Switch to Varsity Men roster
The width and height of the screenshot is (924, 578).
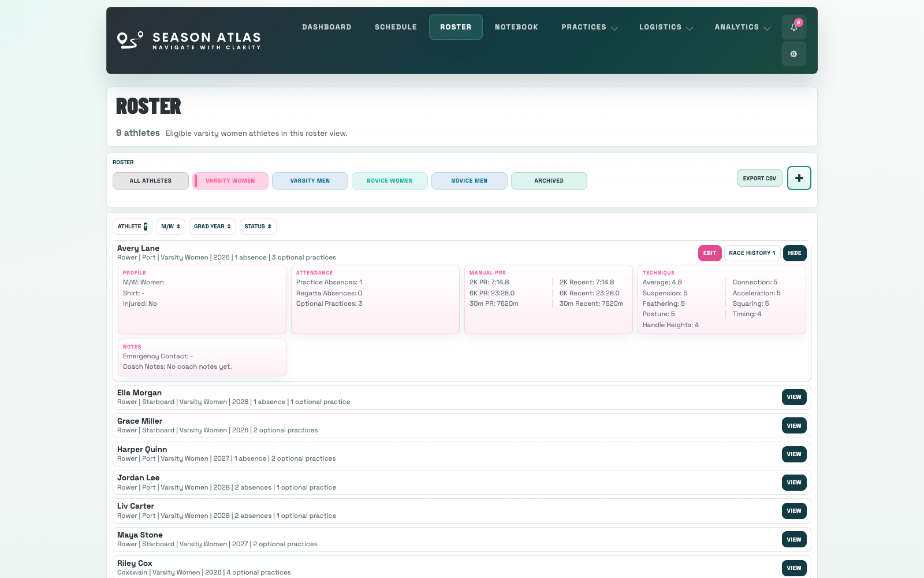(x=310, y=181)
